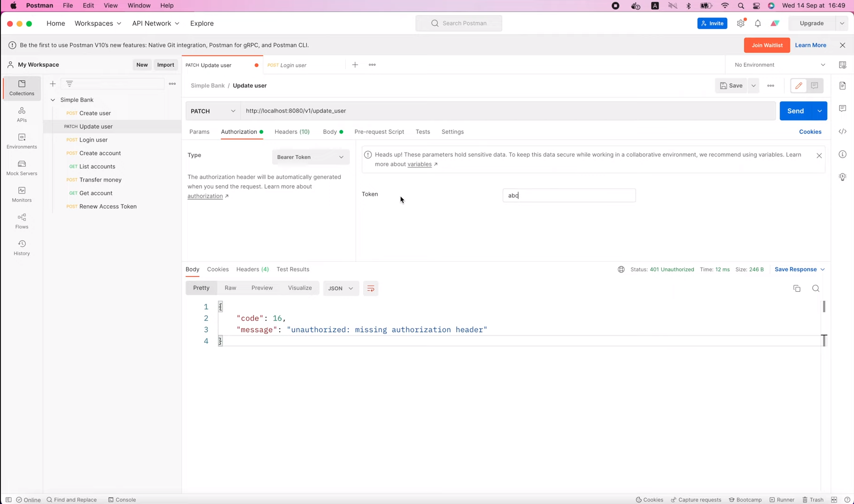Open comments mode icon beside pencil
The height and width of the screenshot is (504, 854).
pyautogui.click(x=815, y=86)
